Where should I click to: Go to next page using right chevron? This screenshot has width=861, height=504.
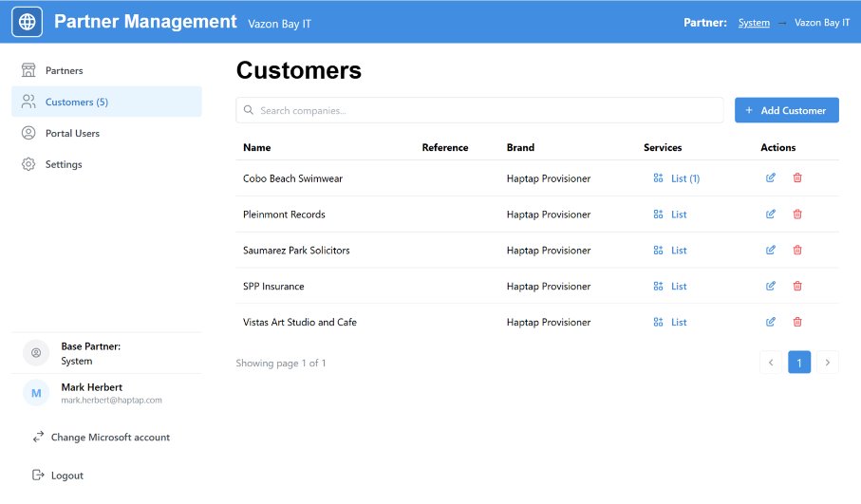tap(827, 363)
